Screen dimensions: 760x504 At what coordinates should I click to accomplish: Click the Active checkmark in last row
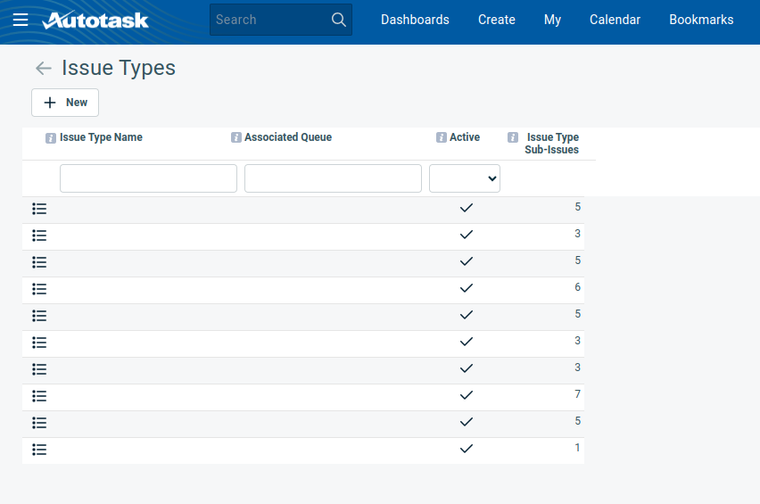tap(466, 449)
